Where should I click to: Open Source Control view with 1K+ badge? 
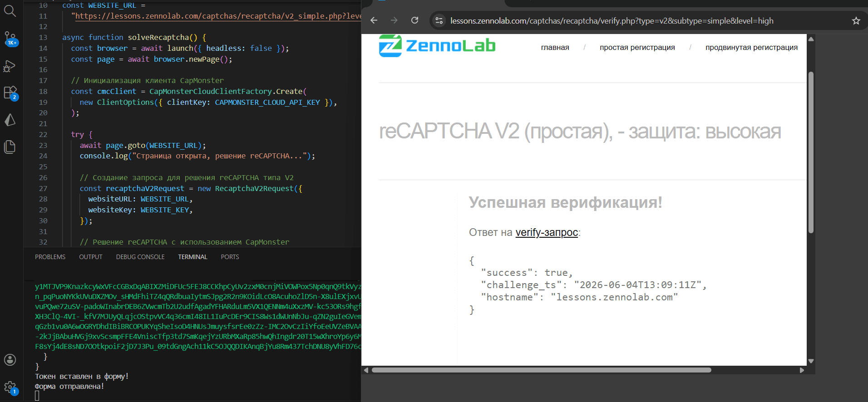coord(10,39)
